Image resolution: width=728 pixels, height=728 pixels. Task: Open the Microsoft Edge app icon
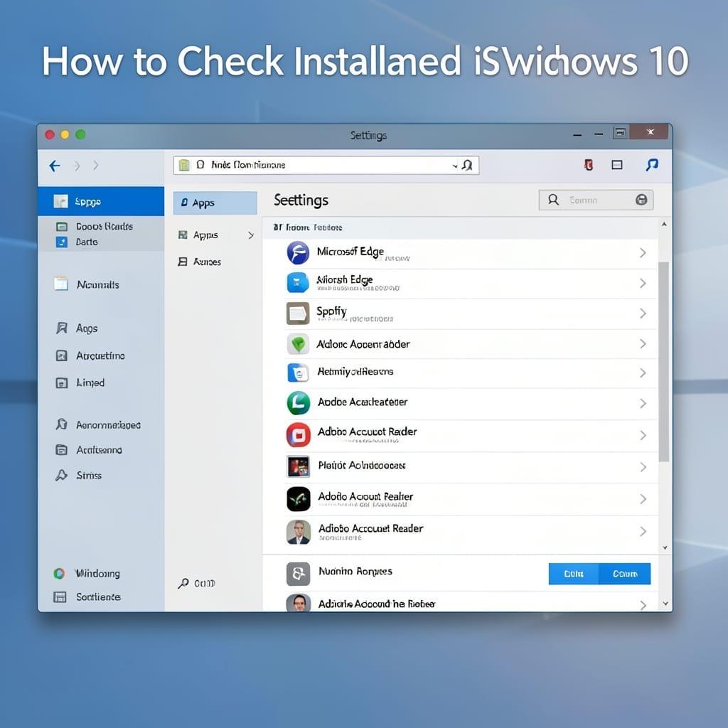coord(298,252)
